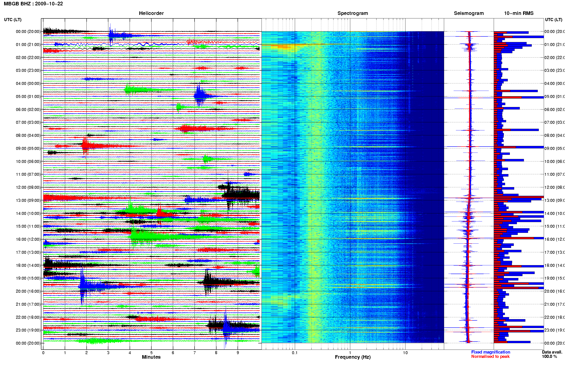The image size is (588, 368).
Task: Click the left 19:00 (15:00) time label
Action: tap(28, 278)
